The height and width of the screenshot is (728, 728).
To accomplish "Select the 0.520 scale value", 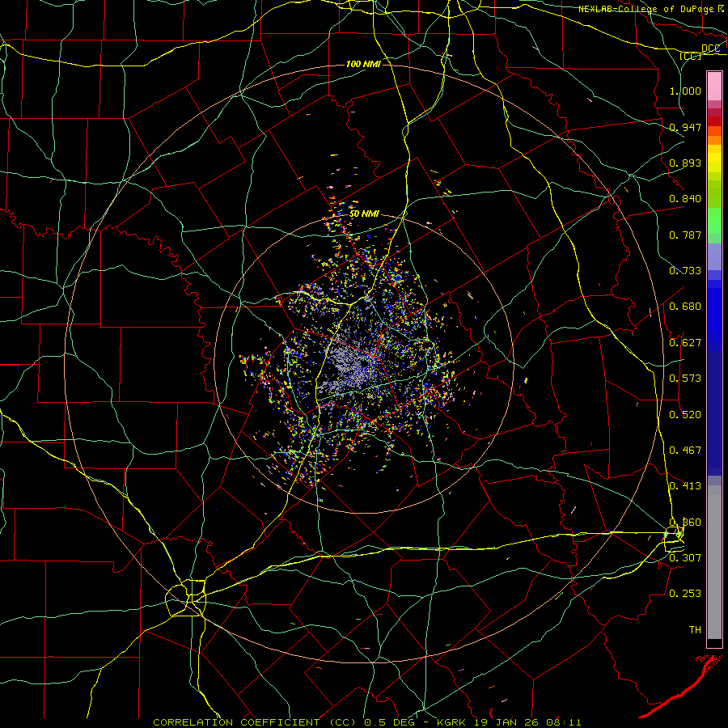I will pyautogui.click(x=685, y=415).
